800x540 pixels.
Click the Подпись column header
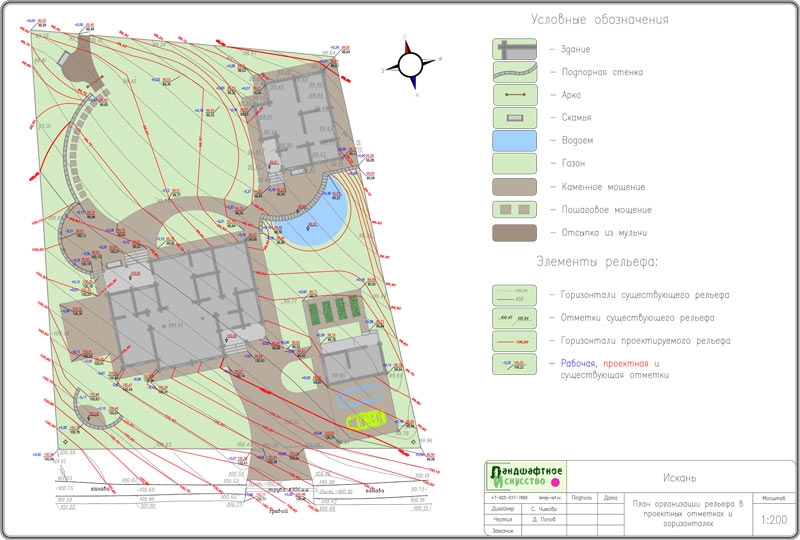(x=582, y=498)
